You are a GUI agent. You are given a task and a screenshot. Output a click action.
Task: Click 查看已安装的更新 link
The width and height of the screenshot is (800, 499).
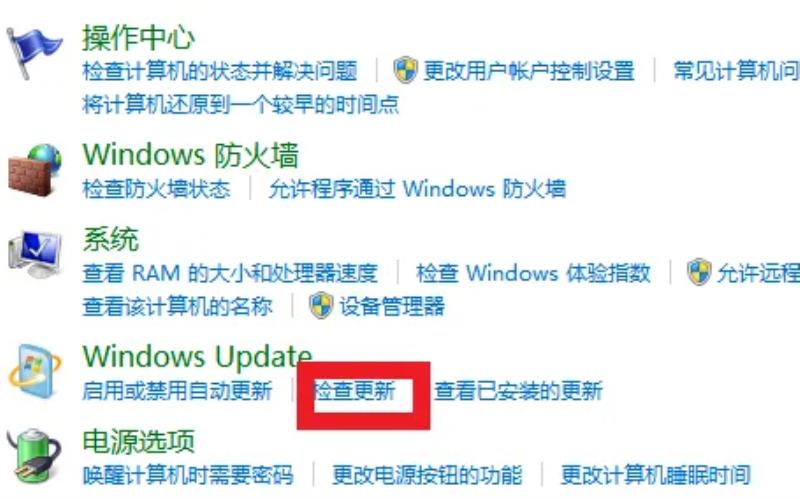point(518,391)
